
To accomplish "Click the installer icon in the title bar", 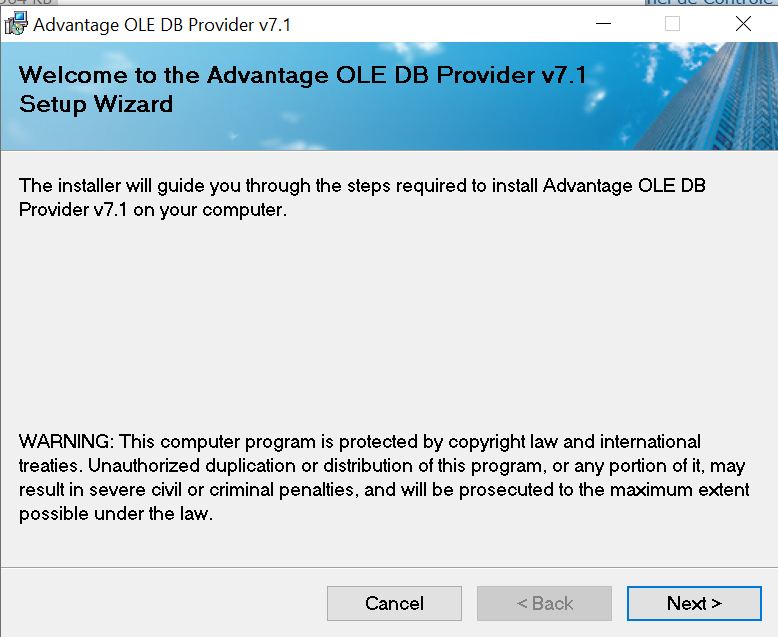I will [x=16, y=24].
